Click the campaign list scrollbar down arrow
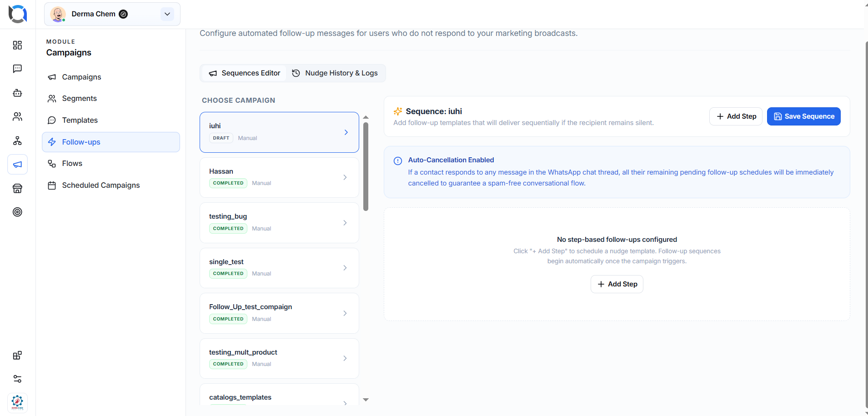The image size is (868, 416). [366, 400]
